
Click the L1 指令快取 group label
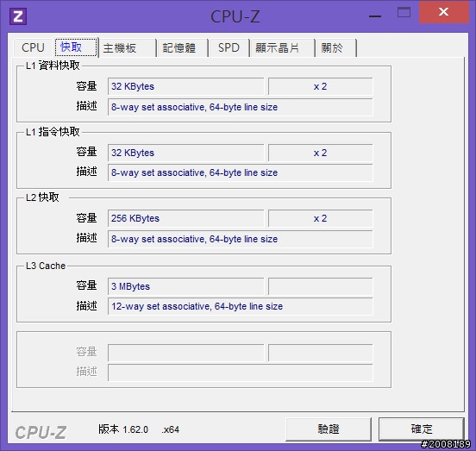tap(53, 132)
